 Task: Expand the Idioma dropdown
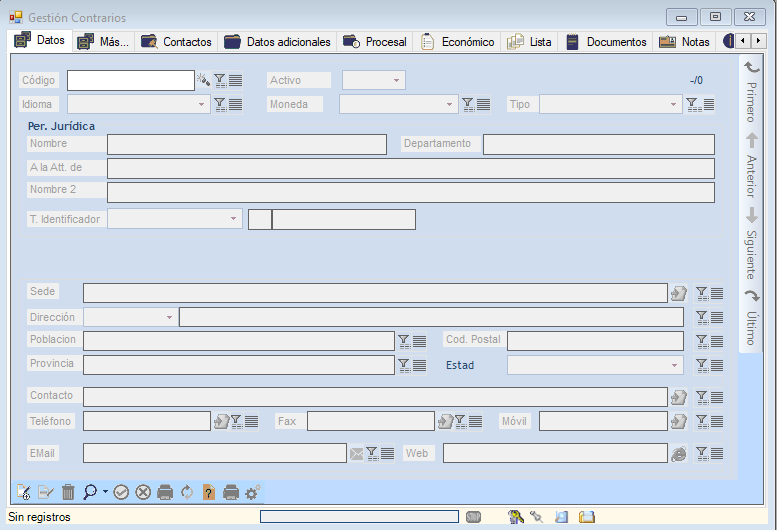(200, 104)
